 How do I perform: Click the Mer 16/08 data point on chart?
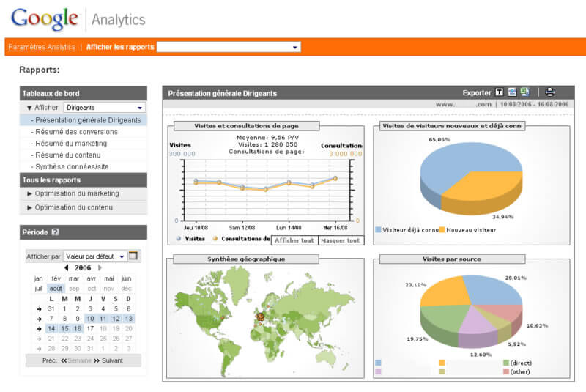[x=335, y=178]
